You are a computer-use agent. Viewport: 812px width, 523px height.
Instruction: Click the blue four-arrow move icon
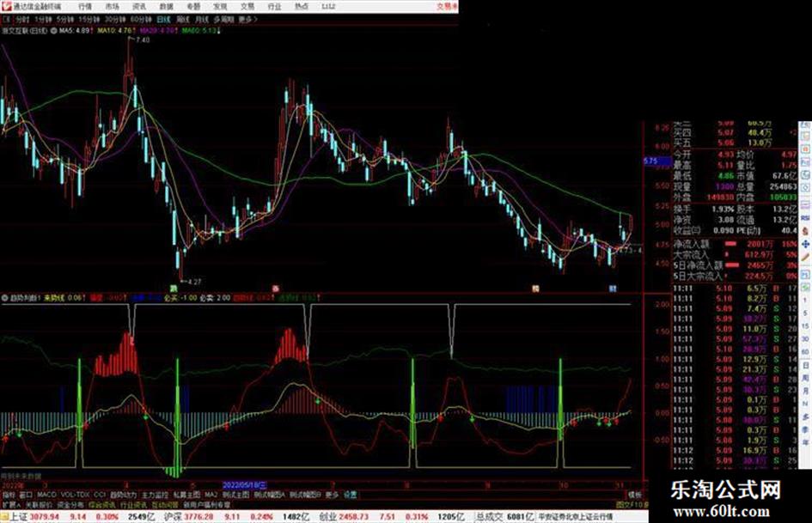pos(805,244)
